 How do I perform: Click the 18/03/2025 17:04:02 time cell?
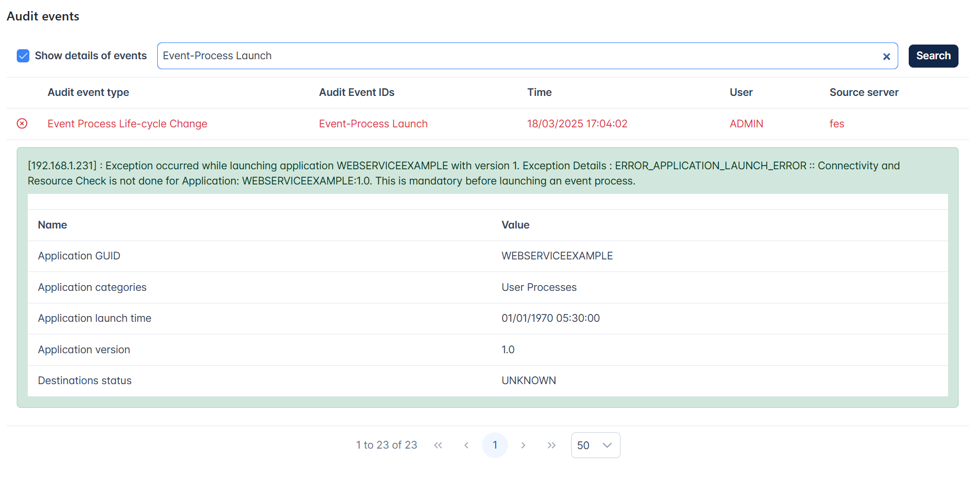pos(577,124)
